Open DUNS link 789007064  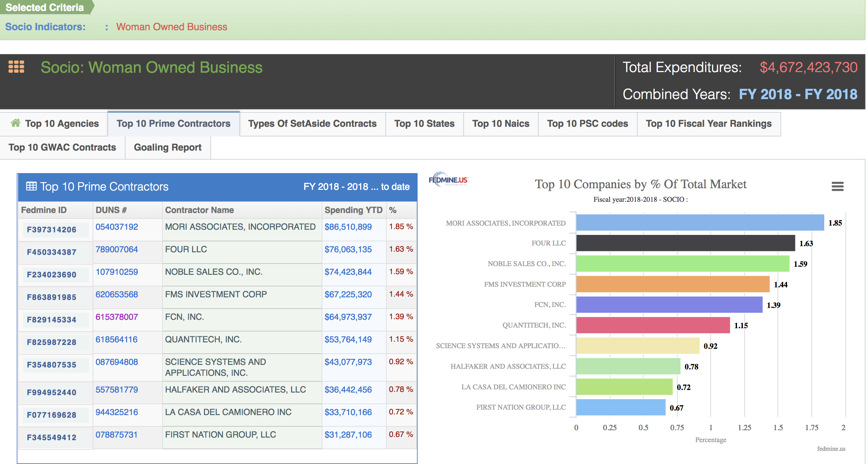(x=116, y=249)
